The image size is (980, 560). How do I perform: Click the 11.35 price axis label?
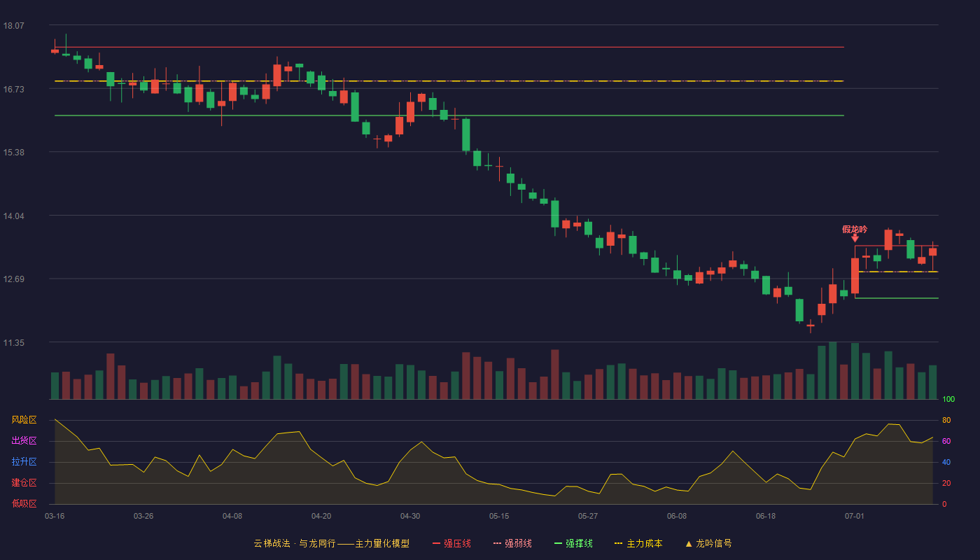pyautogui.click(x=13, y=343)
